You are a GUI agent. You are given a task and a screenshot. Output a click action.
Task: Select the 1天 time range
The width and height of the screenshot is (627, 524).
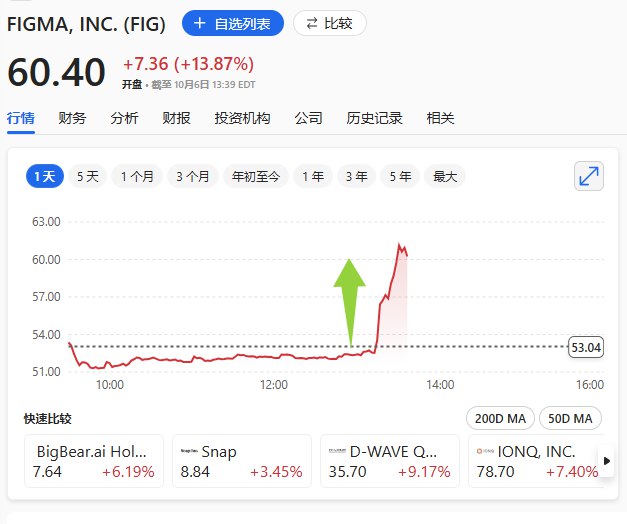pyautogui.click(x=45, y=176)
